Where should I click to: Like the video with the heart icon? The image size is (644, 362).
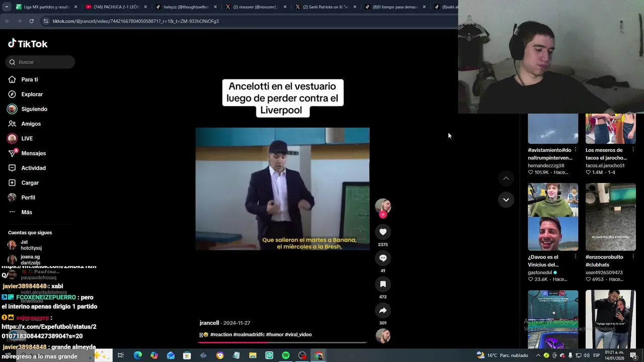pos(383,232)
